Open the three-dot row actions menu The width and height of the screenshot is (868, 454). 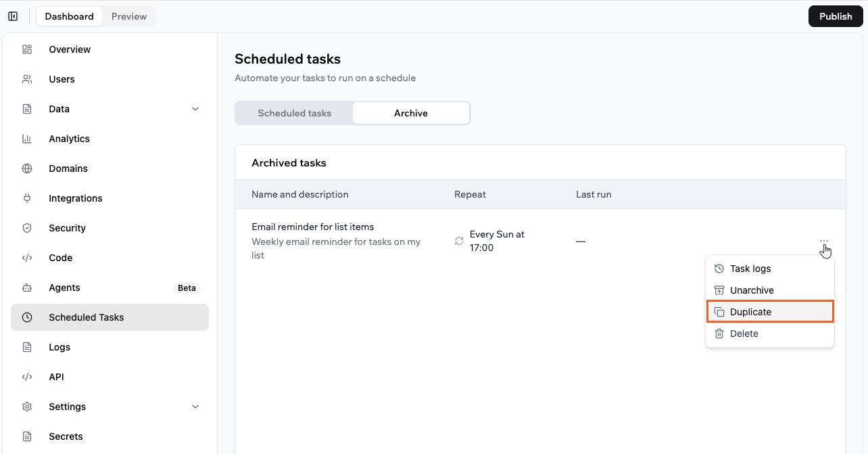pos(824,241)
